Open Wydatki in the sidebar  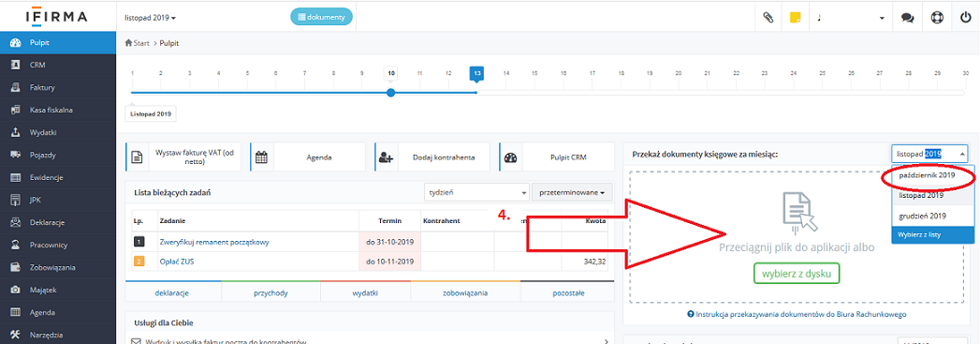[x=58, y=132]
